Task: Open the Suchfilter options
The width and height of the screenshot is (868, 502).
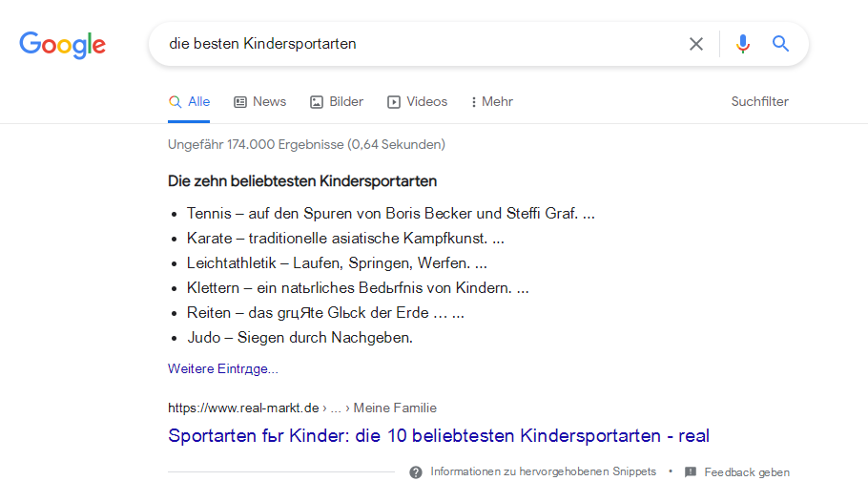Action: [759, 101]
